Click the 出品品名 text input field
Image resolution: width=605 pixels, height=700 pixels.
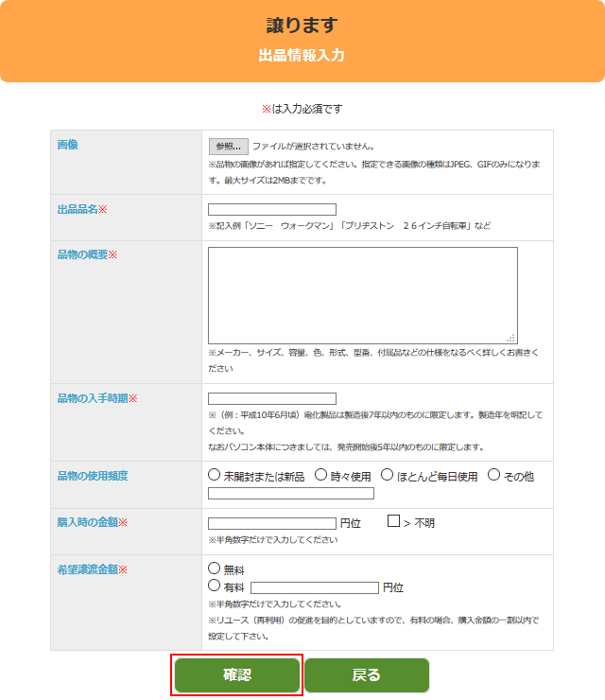click(272, 210)
